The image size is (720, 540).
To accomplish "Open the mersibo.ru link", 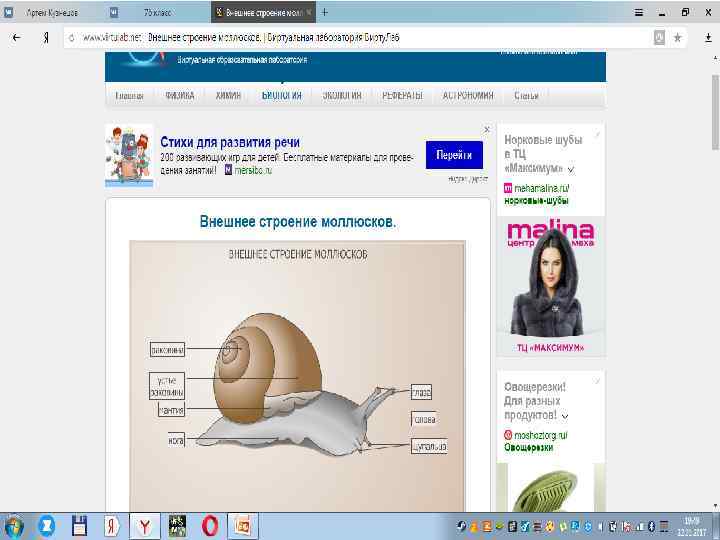I will 253,170.
